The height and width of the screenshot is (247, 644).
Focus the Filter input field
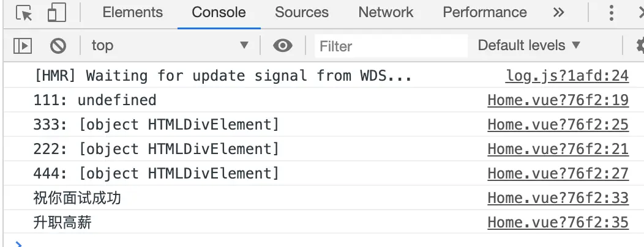391,46
